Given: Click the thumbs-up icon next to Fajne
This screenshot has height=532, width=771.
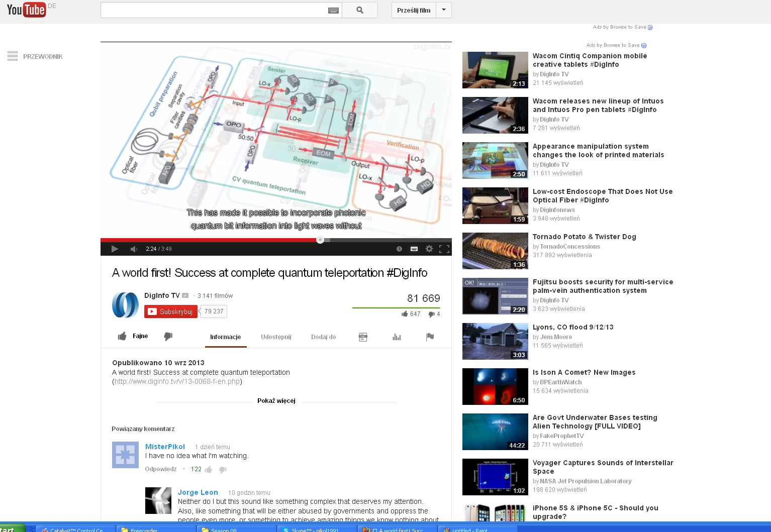Looking at the screenshot, I should point(122,336).
